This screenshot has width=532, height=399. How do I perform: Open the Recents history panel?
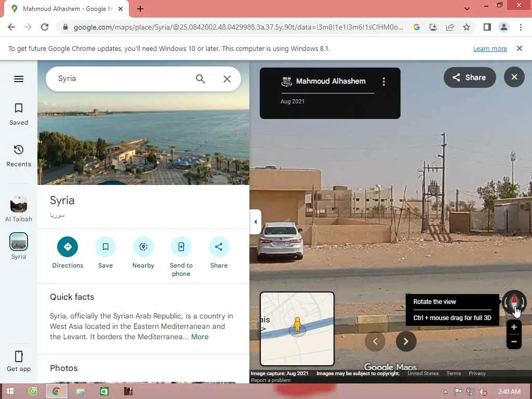(x=19, y=156)
